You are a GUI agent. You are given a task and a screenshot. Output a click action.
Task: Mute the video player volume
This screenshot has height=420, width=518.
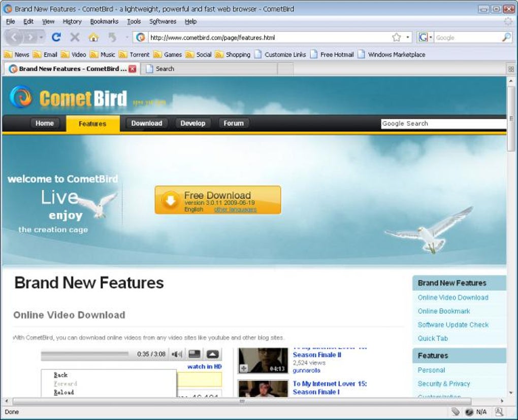tap(177, 355)
